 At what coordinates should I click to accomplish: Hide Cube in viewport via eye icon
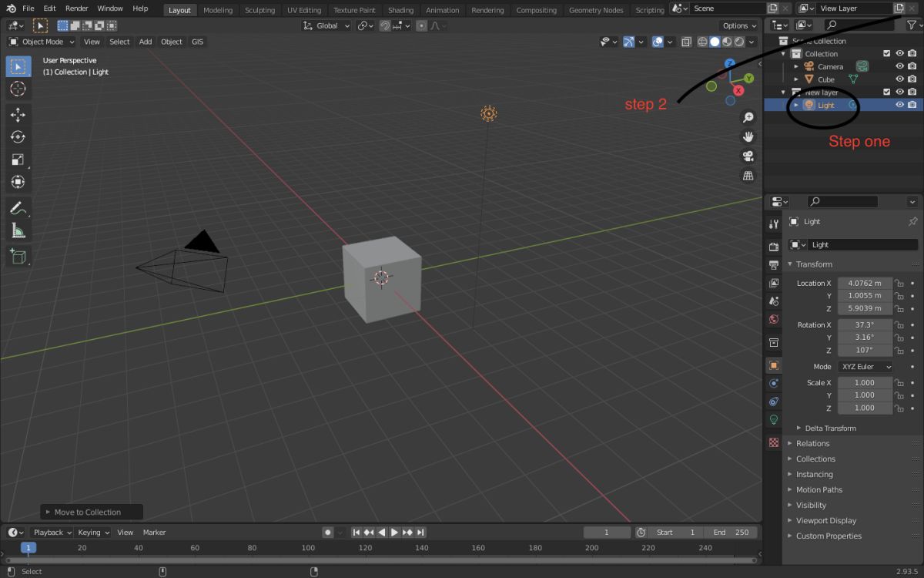(899, 79)
